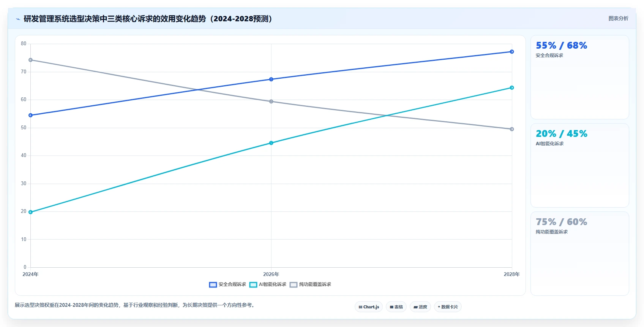644x327 pixels.
Task: Click the cyan 2028 data point
Action: pyautogui.click(x=512, y=88)
